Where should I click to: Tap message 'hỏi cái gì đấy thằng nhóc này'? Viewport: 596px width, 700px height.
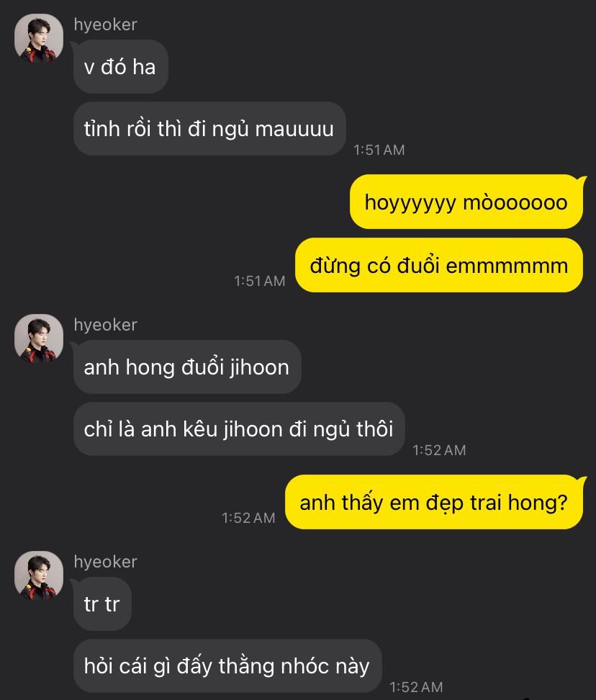tap(227, 665)
